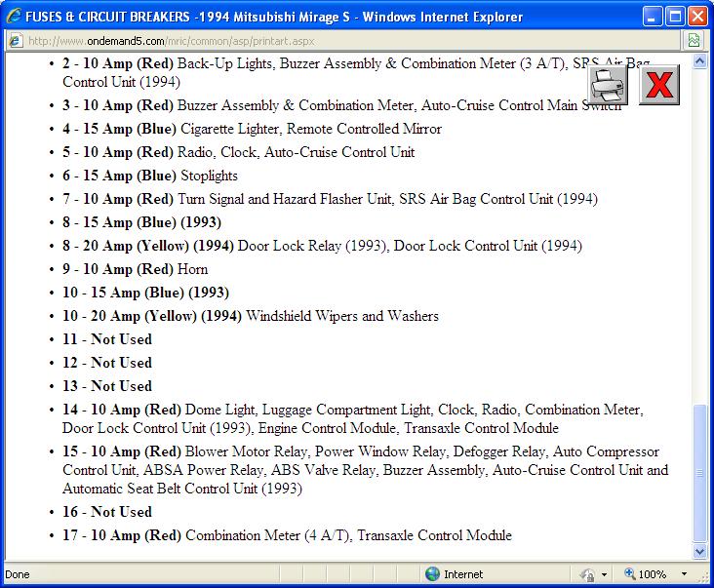
Task: Click the security lock status icon
Action: pos(587,574)
